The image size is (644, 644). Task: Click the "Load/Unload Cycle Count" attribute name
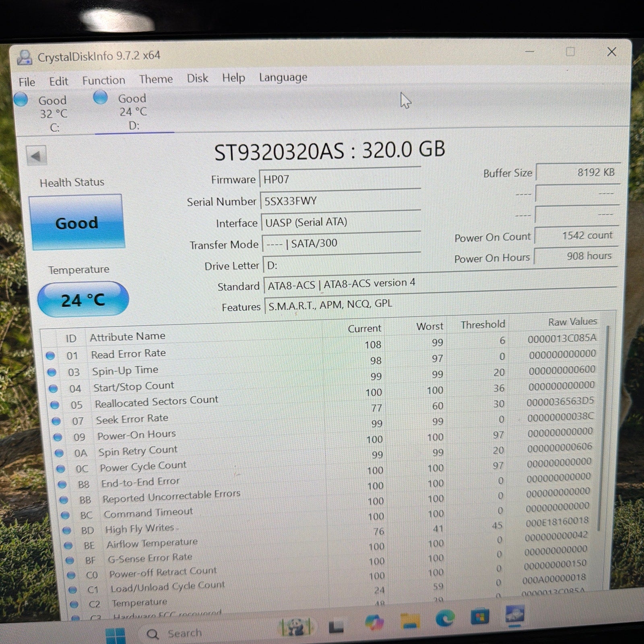pyautogui.click(x=167, y=586)
